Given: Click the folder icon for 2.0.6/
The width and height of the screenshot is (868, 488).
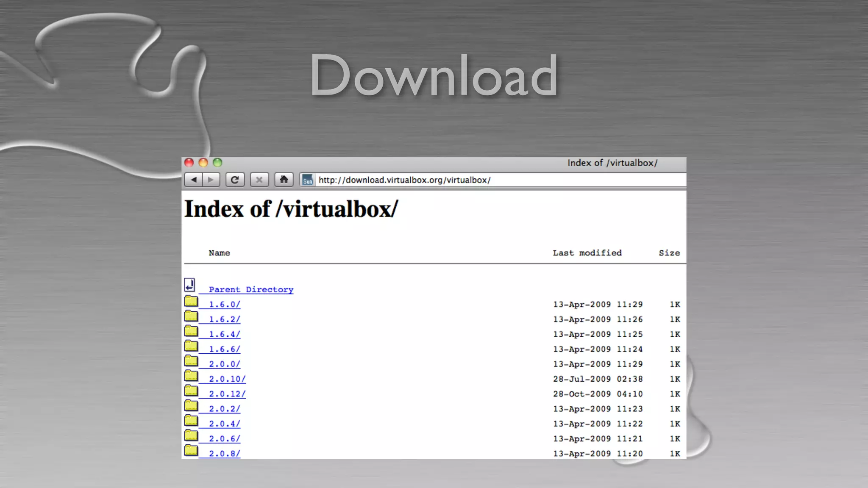Looking at the screenshot, I should point(191,435).
